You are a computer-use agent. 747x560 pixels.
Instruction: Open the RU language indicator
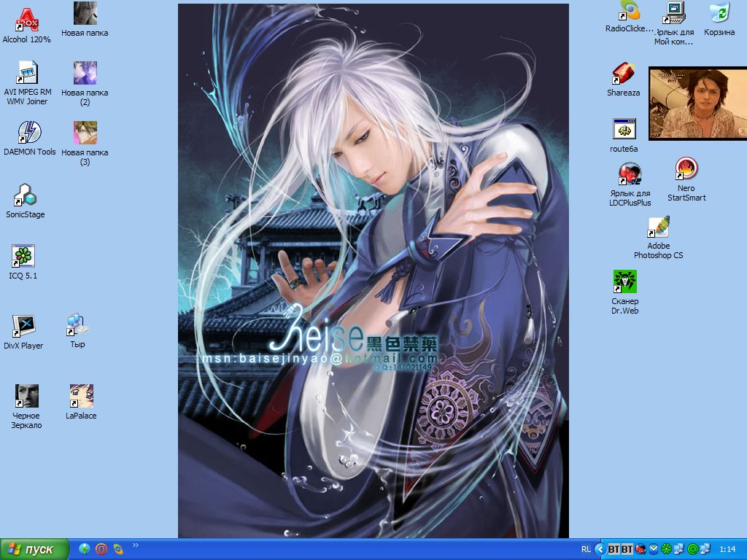[x=586, y=550]
